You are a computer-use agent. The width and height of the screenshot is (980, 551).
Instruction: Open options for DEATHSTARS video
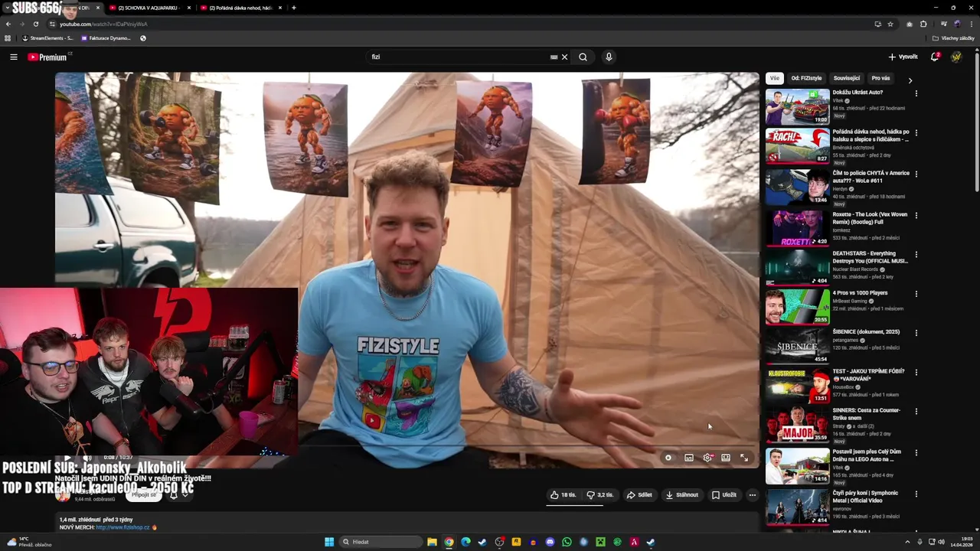(x=916, y=254)
